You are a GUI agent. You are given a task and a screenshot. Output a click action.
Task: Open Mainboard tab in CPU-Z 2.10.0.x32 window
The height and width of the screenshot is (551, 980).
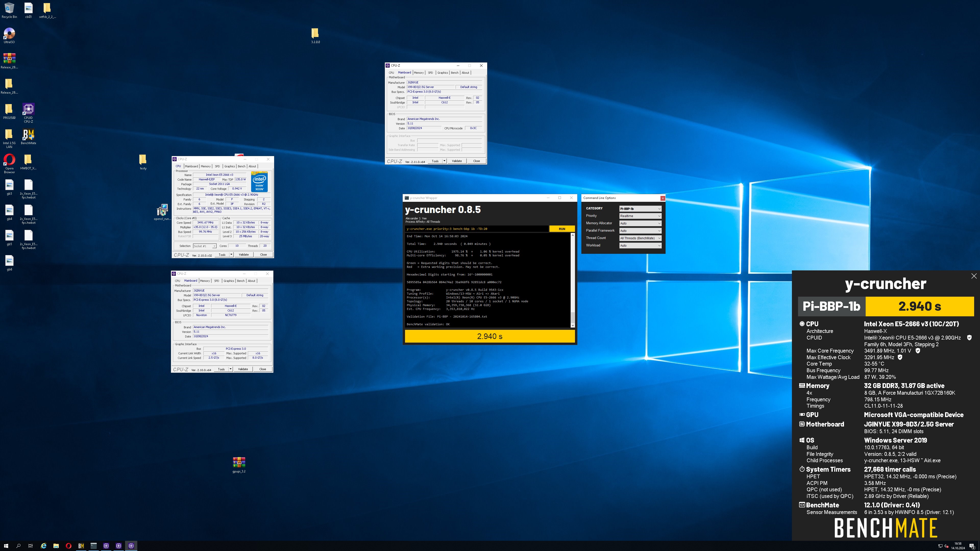point(191,166)
